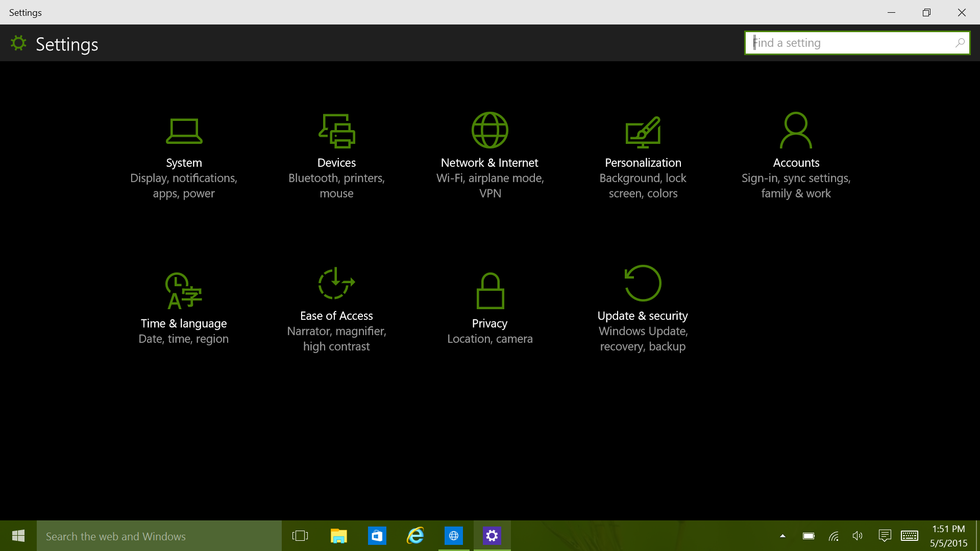The width and height of the screenshot is (980, 551).
Task: Click the network Wi-Fi status icon
Action: point(834,536)
